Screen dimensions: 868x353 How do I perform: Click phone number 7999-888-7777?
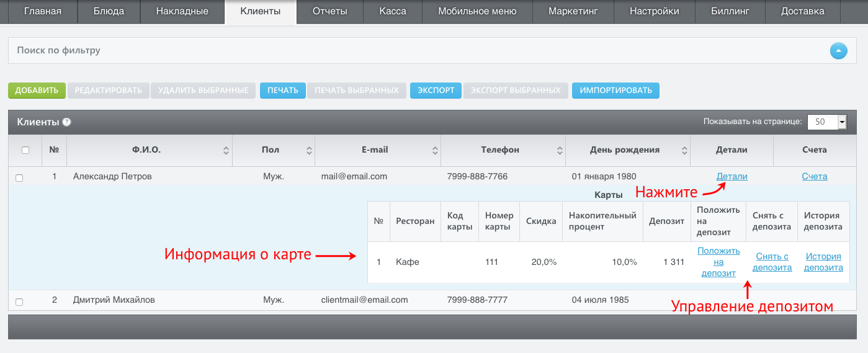[x=477, y=300]
